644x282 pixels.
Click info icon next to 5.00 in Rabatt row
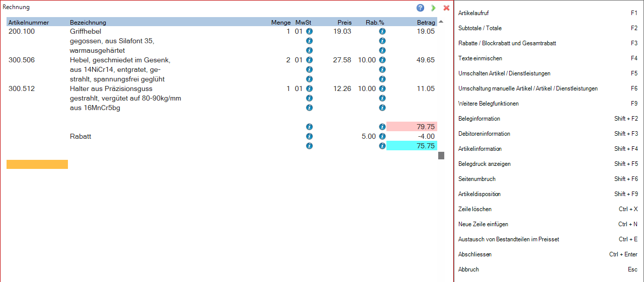[x=382, y=136]
